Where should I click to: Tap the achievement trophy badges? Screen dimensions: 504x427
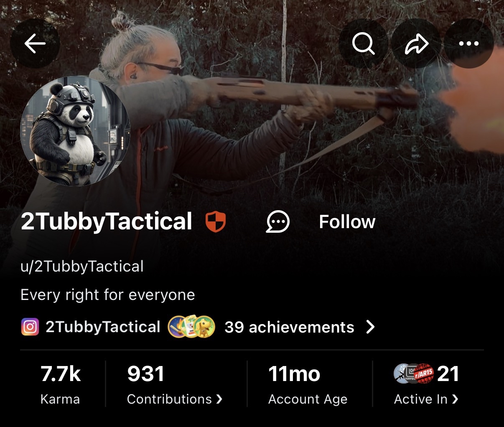pyautogui.click(x=191, y=327)
